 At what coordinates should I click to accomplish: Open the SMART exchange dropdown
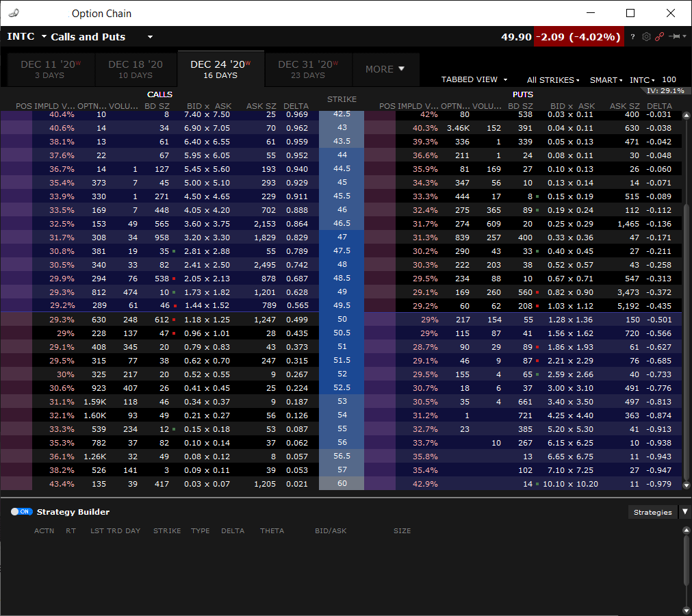(x=606, y=80)
